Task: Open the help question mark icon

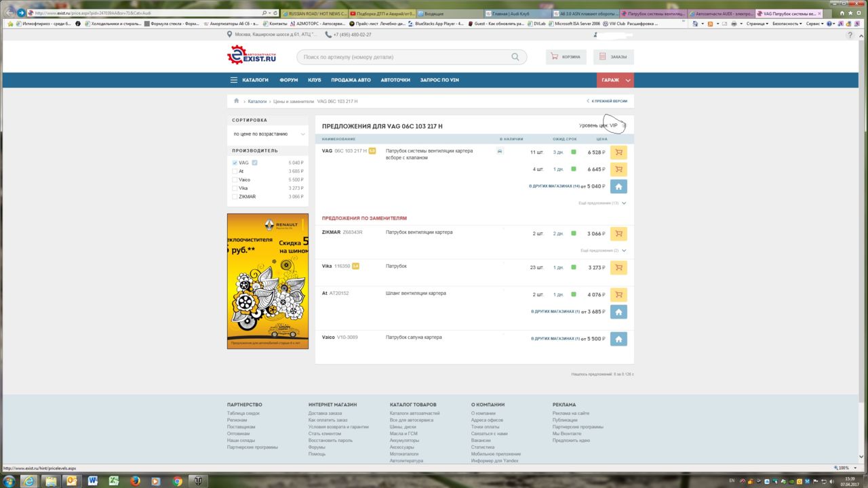Action: (x=850, y=35)
